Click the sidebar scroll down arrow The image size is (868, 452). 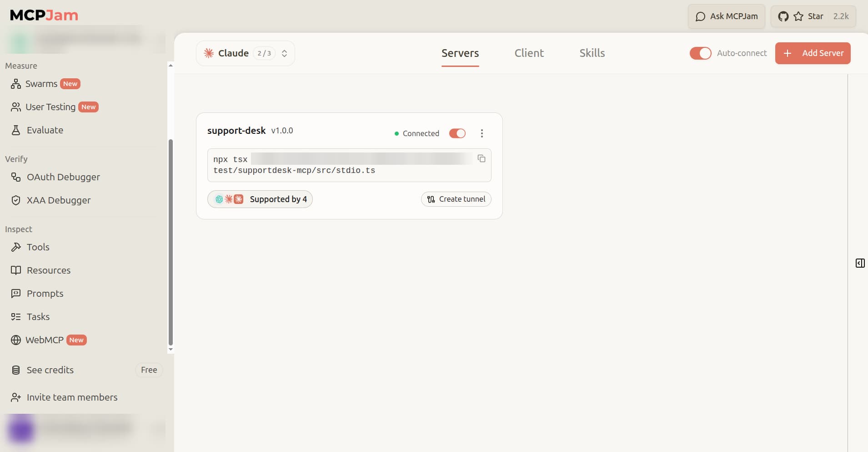(x=171, y=350)
